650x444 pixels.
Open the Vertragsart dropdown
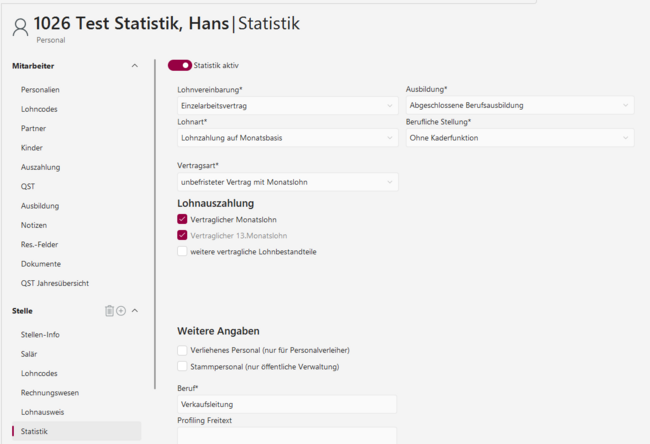[287, 182]
